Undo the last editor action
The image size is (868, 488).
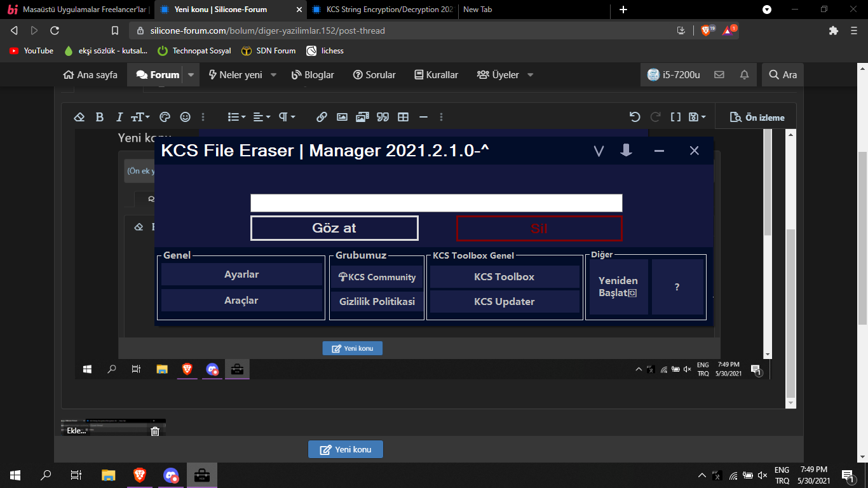click(x=634, y=117)
